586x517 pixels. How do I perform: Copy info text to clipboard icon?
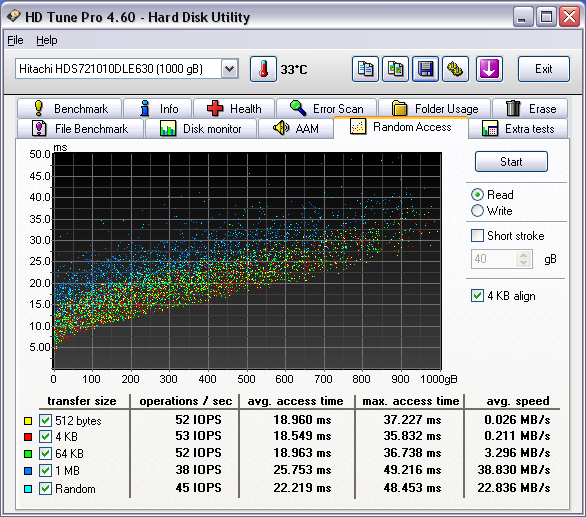[x=366, y=69]
